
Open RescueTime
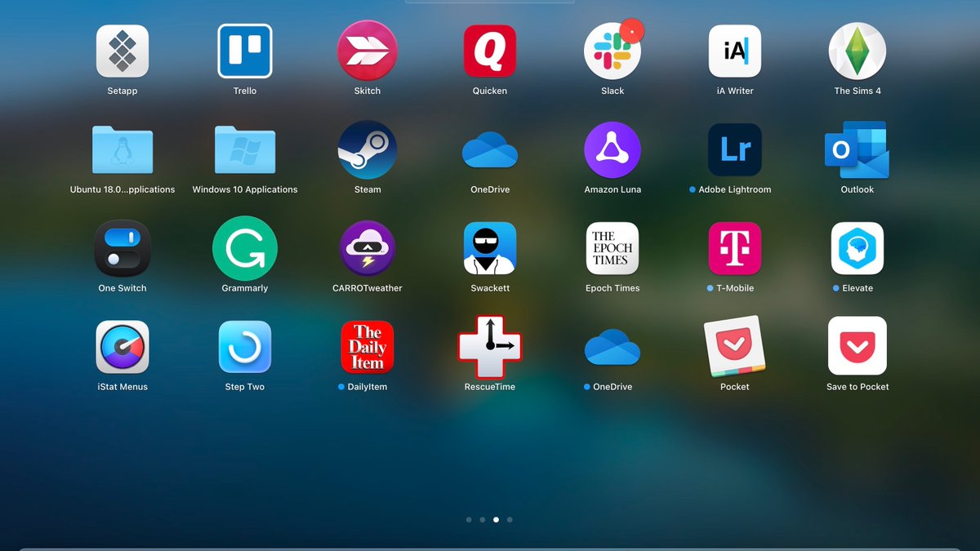point(490,347)
